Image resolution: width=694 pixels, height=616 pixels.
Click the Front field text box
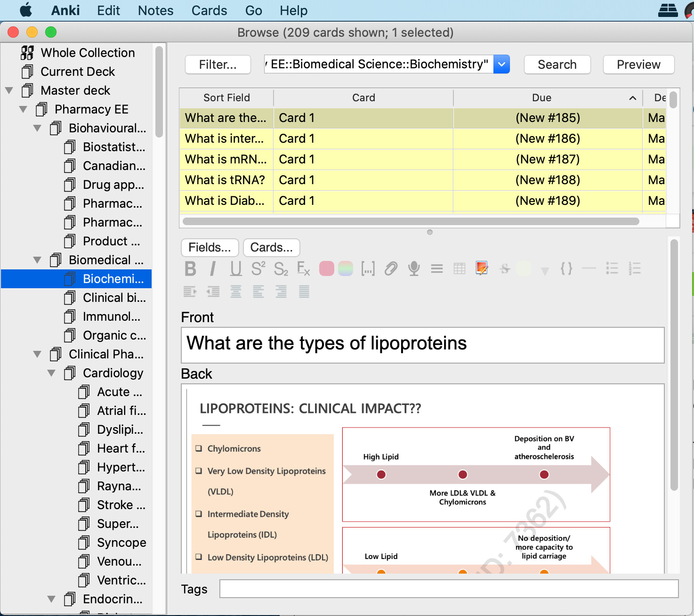423,345
